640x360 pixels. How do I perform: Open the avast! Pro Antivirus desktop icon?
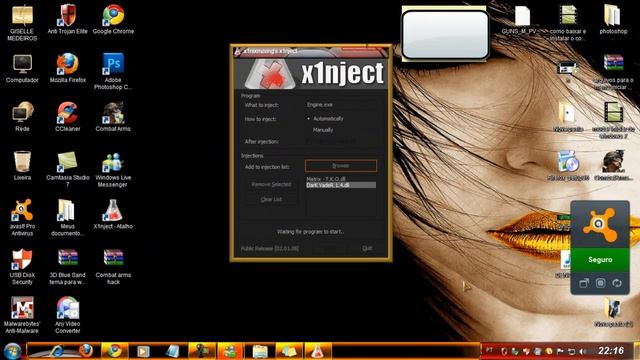tap(22, 218)
